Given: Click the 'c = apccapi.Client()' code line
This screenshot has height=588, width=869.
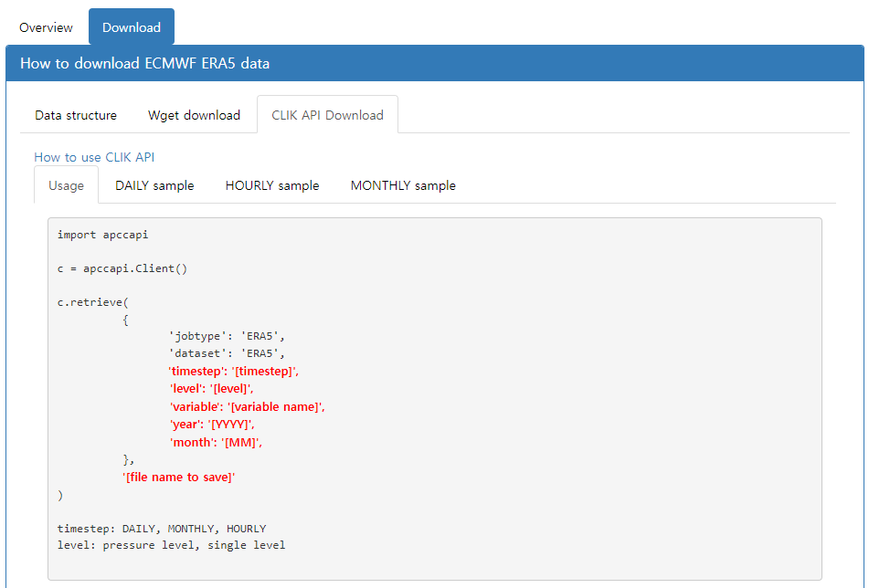Looking at the screenshot, I should [122, 268].
